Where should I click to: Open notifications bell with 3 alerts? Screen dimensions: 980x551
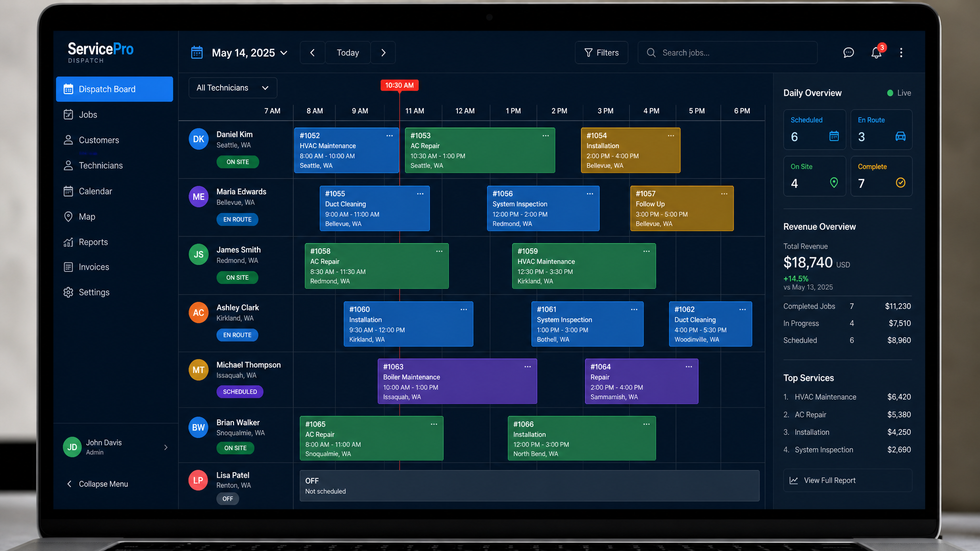(877, 53)
